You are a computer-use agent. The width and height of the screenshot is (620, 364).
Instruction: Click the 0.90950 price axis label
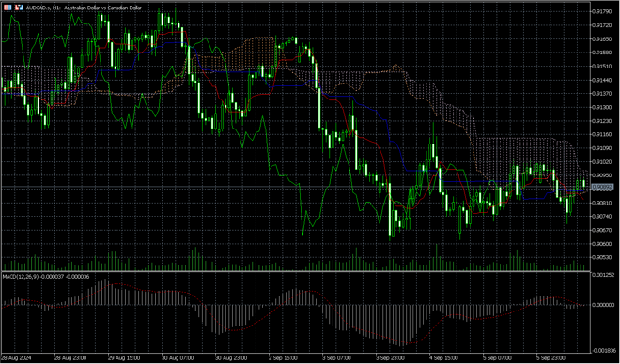pos(602,175)
